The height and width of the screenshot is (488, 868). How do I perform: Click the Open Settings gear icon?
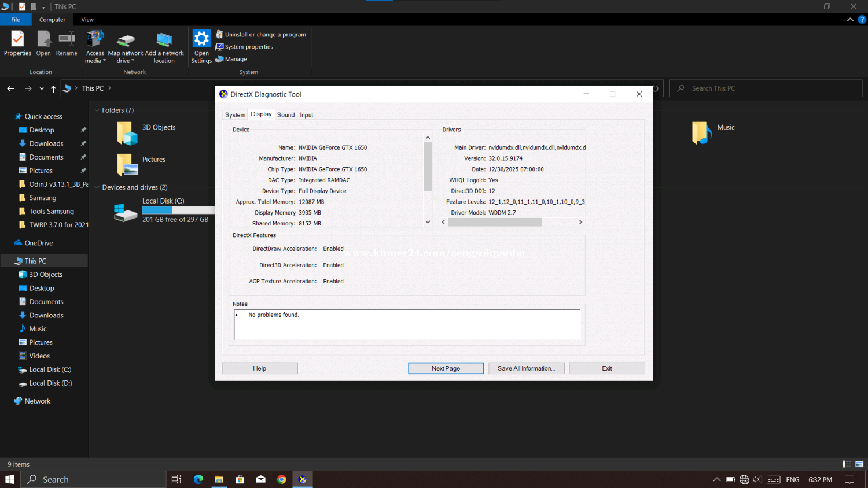click(x=201, y=39)
